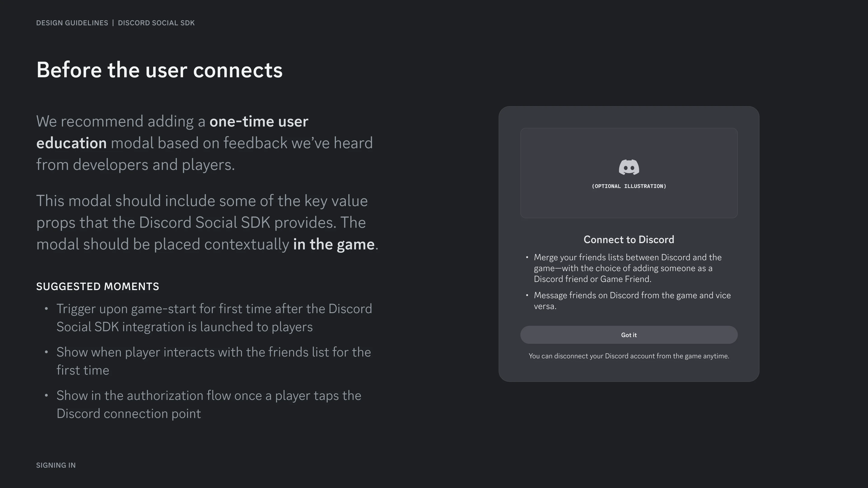Click the SUGGESTED MOMENTS subheading
Screen dimensions: 868x488
(x=98, y=286)
